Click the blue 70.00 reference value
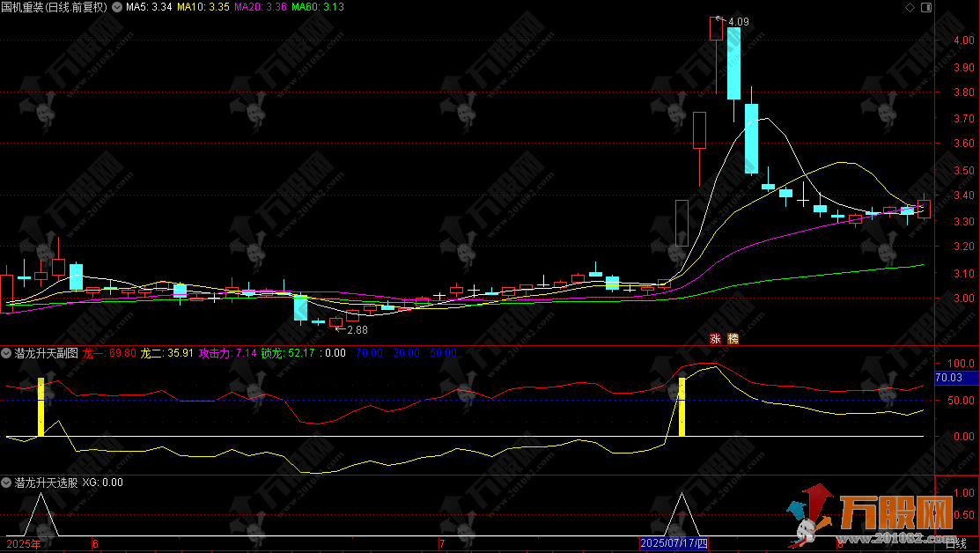The width and height of the screenshot is (980, 553). 369,353
